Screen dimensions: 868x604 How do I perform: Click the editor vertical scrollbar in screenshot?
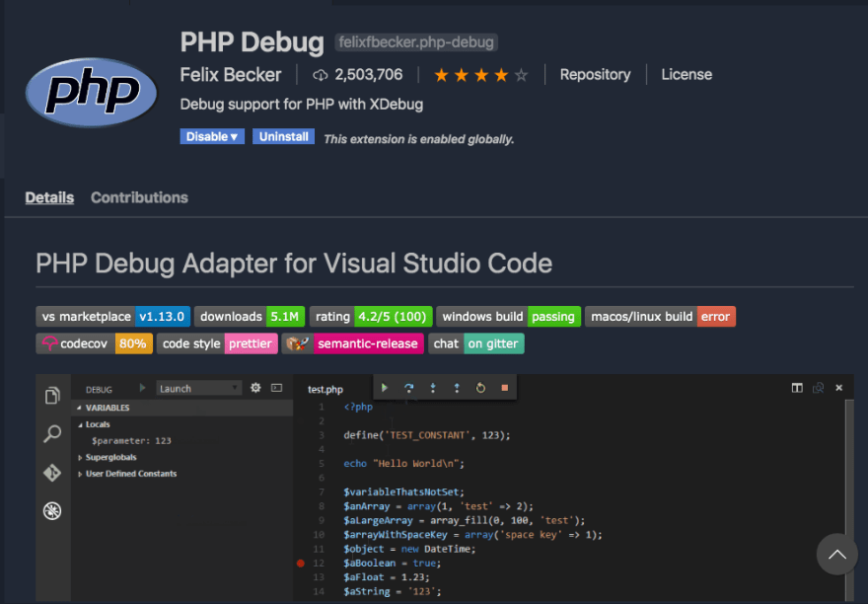pyautogui.click(x=849, y=498)
